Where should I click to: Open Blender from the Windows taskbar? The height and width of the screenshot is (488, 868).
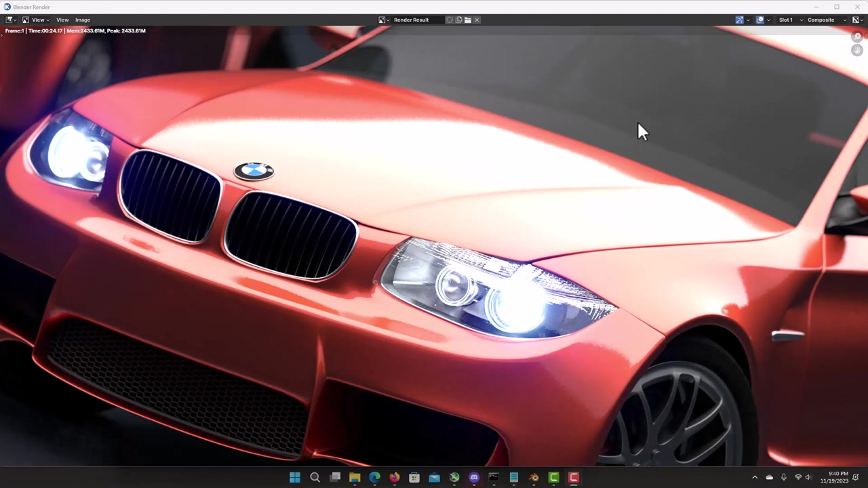click(x=534, y=477)
